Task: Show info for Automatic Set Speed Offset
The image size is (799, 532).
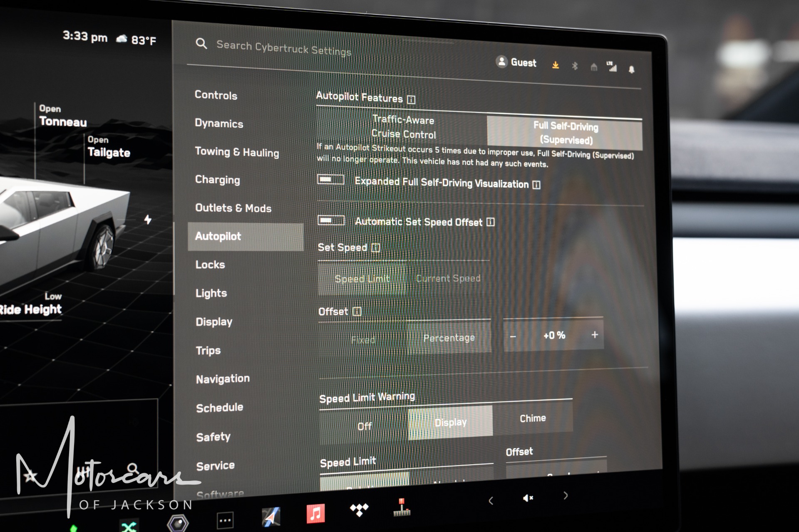Action: (490, 222)
